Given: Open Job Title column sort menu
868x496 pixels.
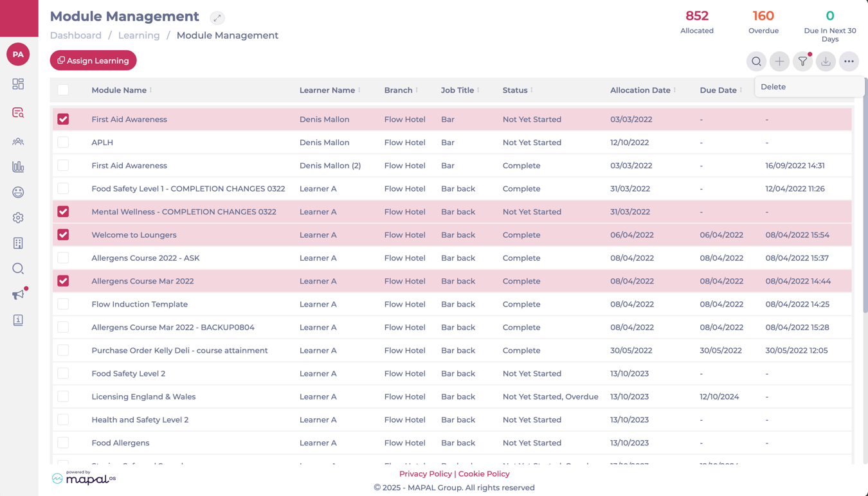Looking at the screenshot, I should tap(478, 90).
